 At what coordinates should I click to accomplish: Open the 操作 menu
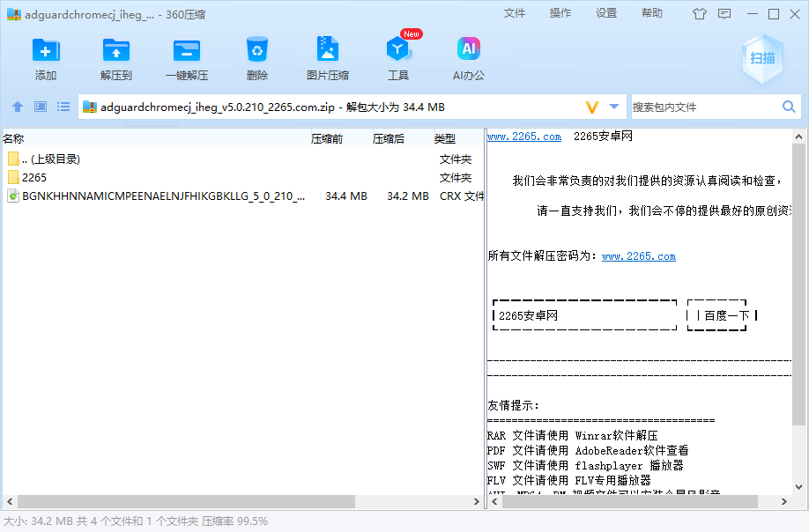[560, 13]
